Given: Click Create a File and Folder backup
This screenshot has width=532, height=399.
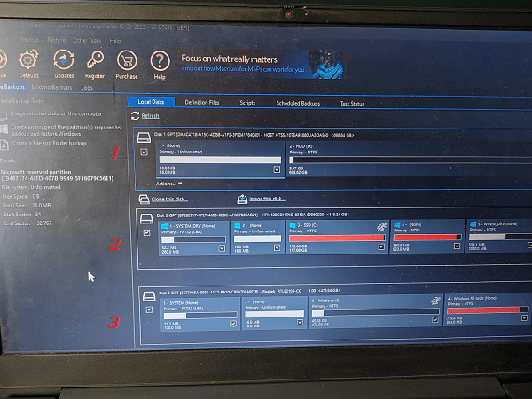Looking at the screenshot, I should pos(50,143).
